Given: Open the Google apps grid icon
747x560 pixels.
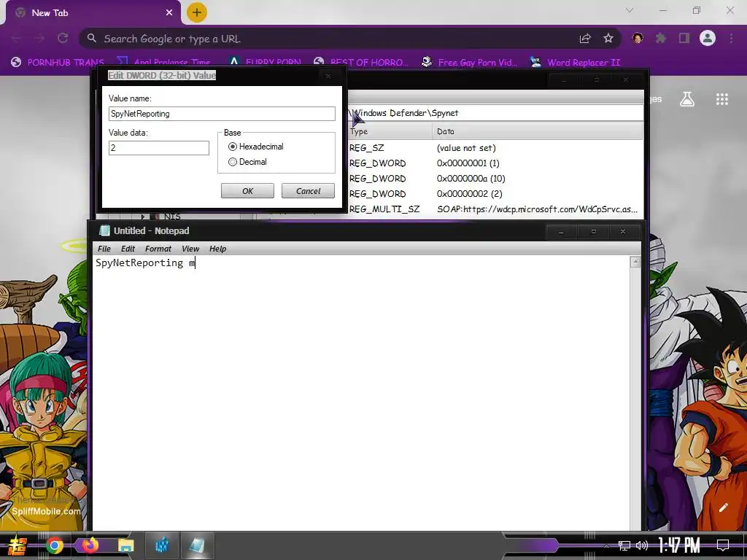Looking at the screenshot, I should (722, 99).
